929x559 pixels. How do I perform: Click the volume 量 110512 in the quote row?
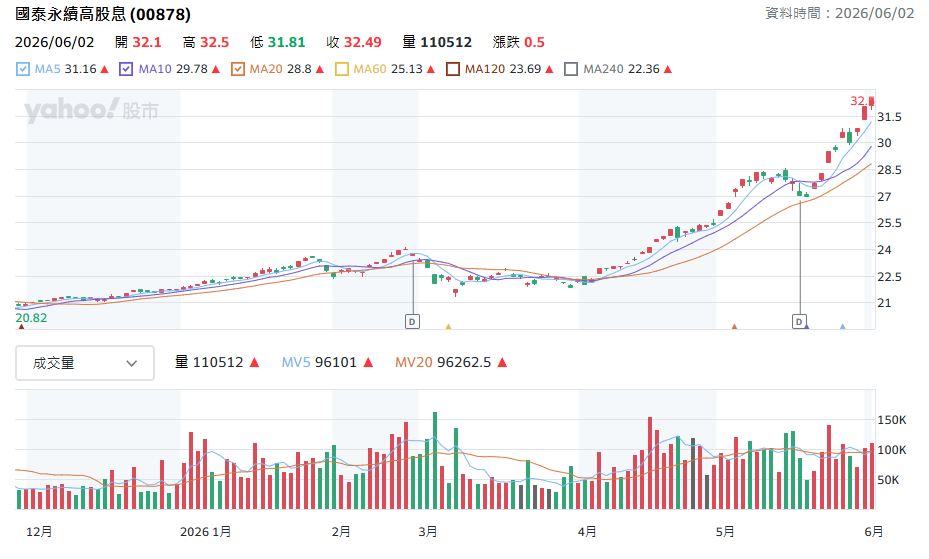coord(437,43)
